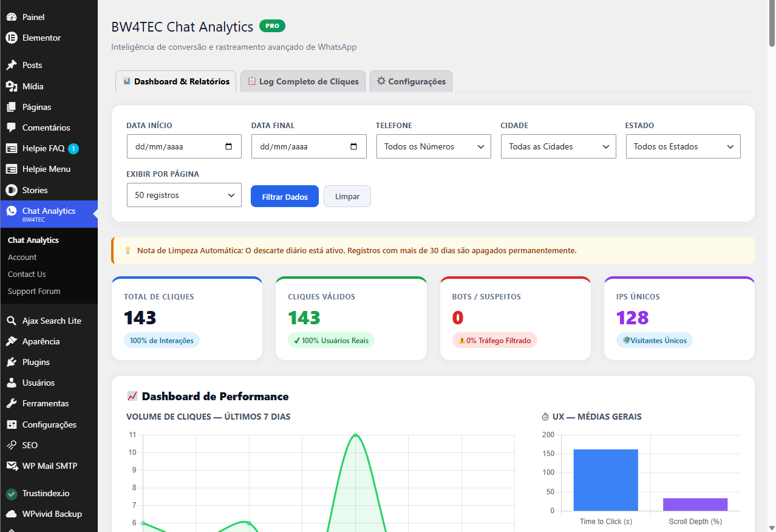Click the Ferramentas wrench icon

pos(12,403)
